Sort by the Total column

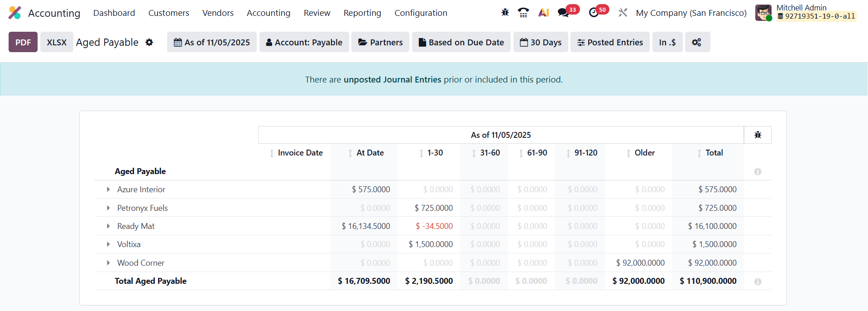point(713,153)
